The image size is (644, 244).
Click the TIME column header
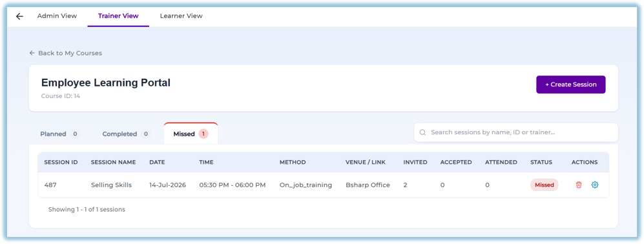206,162
